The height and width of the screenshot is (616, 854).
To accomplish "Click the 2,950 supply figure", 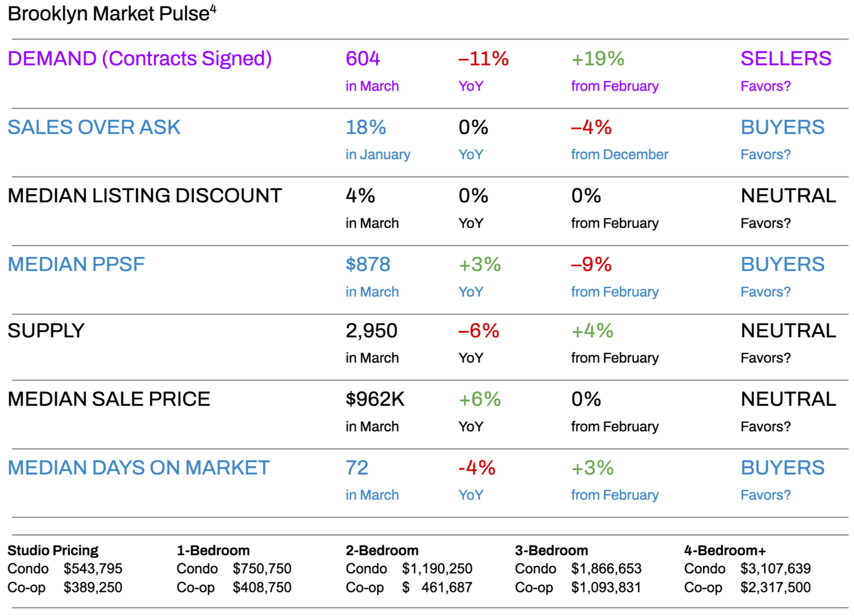I will coord(371,331).
